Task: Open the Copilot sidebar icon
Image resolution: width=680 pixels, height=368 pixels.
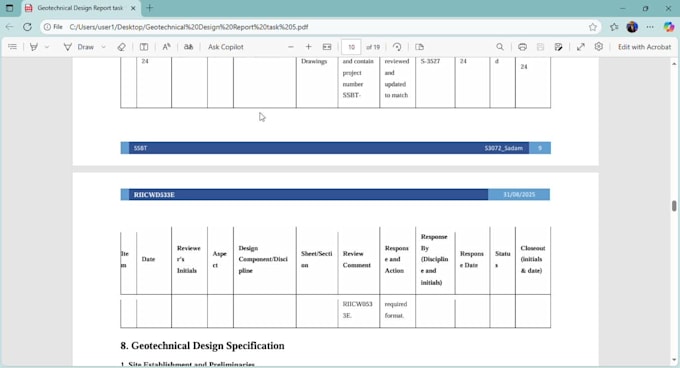Action: coord(669,27)
